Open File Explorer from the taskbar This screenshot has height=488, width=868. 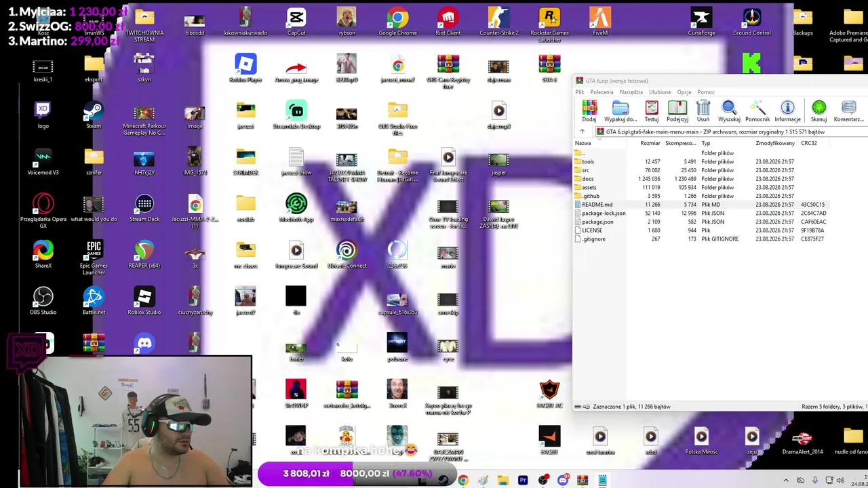click(503, 481)
